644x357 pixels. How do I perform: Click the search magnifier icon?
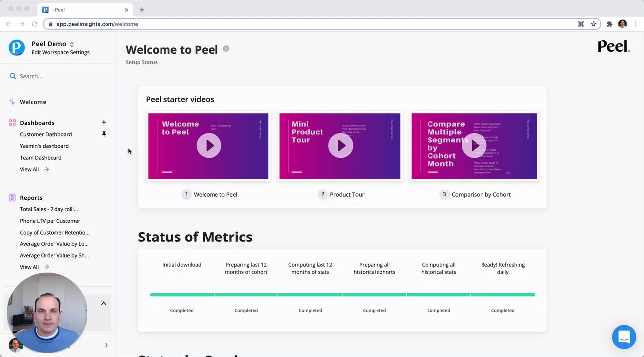pyautogui.click(x=13, y=76)
